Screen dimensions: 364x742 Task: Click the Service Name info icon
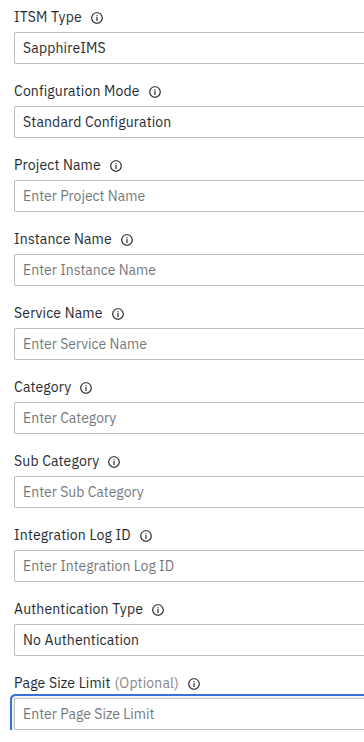coord(118,314)
